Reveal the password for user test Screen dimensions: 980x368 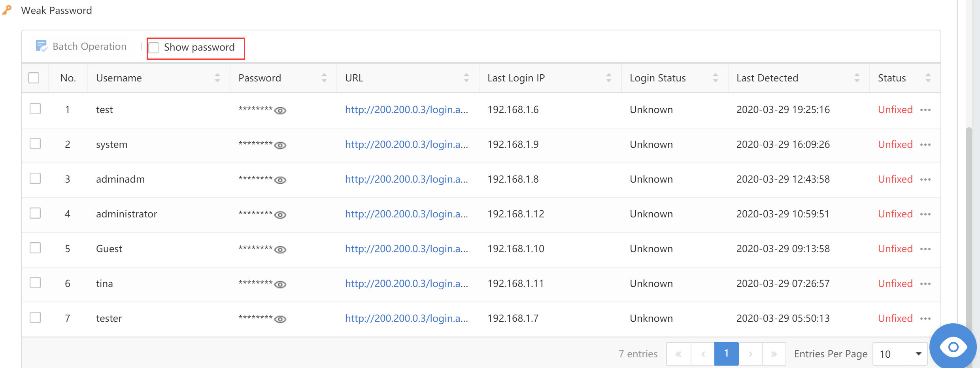point(280,110)
